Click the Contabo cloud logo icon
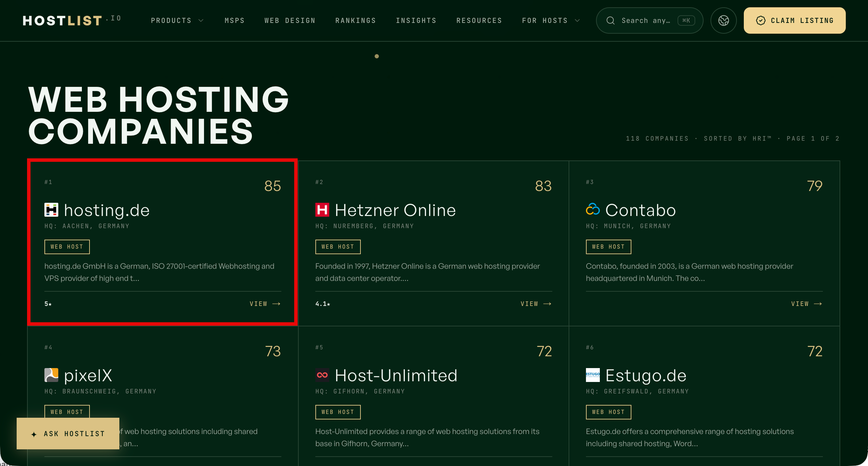This screenshot has height=466, width=868. pos(593,209)
